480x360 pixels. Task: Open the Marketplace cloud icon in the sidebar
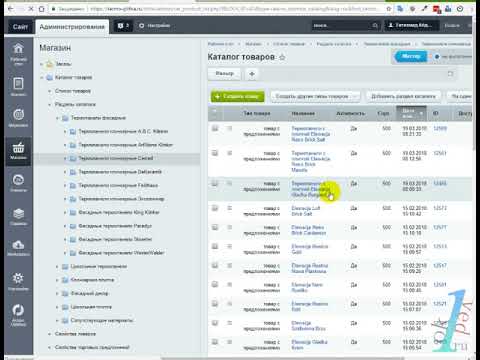point(18,248)
